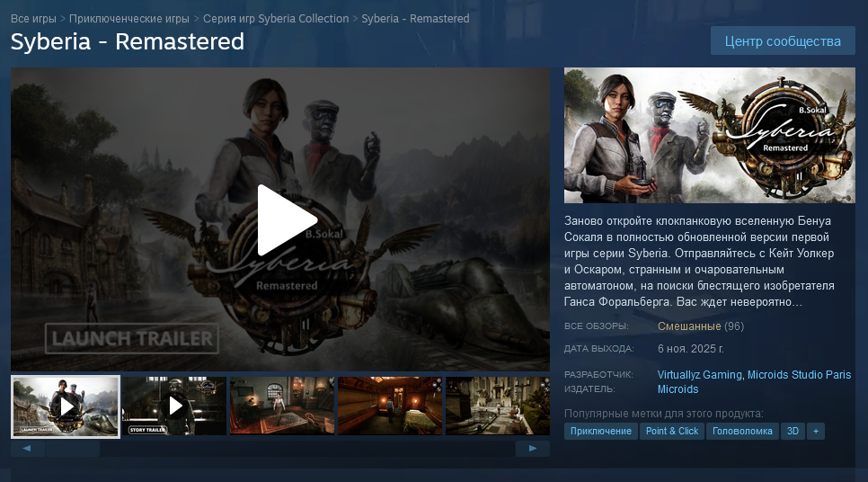The image size is (868, 482).
Task: Click the ВСЕ ОБЗОРЫ label
Action: 597,326
